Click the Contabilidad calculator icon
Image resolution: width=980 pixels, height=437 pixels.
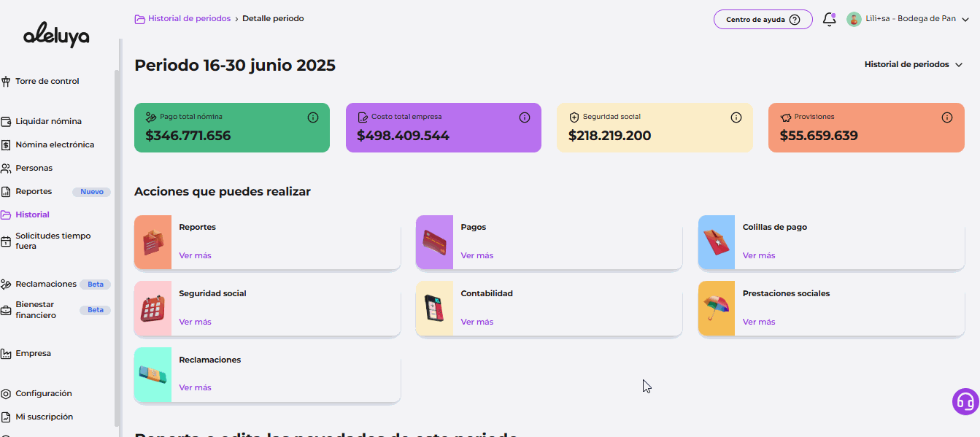pos(434,309)
